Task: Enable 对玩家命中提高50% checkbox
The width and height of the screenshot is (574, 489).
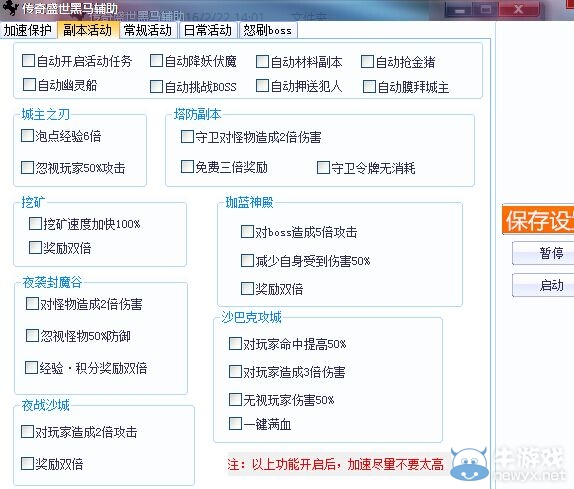Action: tap(235, 343)
